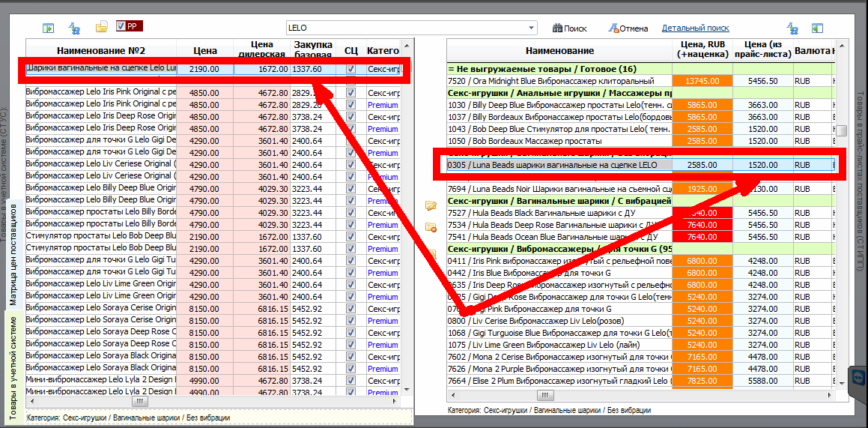Click the Поиск search button
The width and height of the screenshot is (868, 428).
pyautogui.click(x=570, y=28)
